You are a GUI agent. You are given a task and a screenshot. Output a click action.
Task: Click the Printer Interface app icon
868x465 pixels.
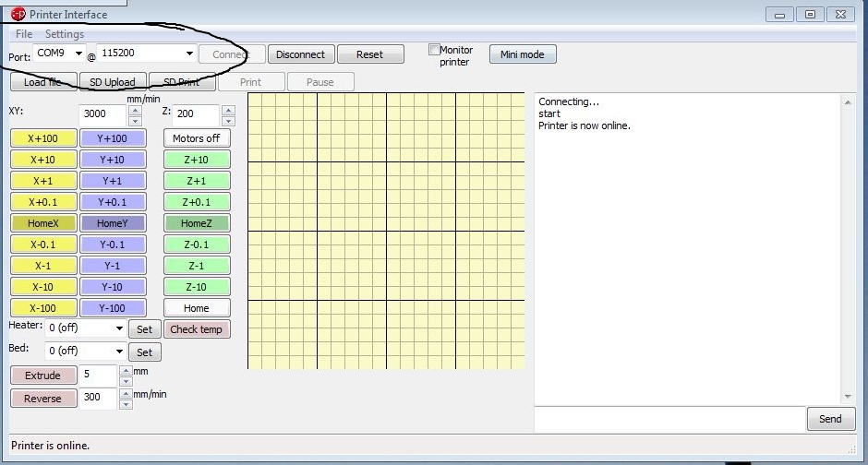[18, 14]
